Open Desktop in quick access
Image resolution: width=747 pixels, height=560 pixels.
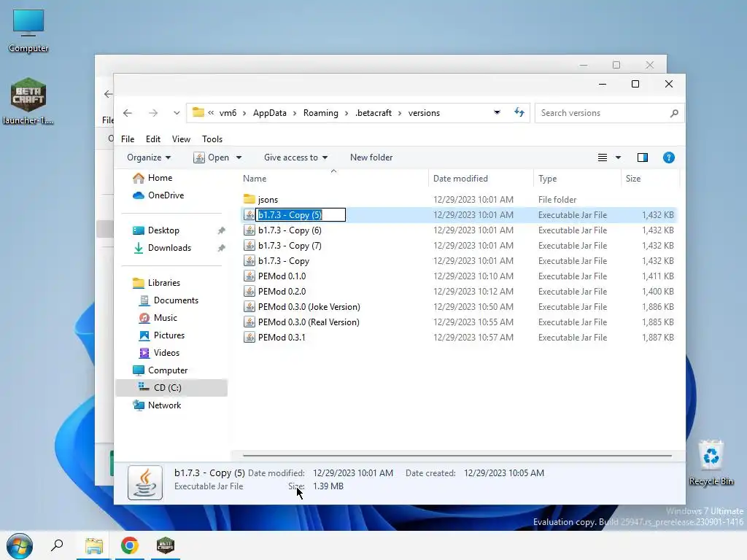(163, 230)
